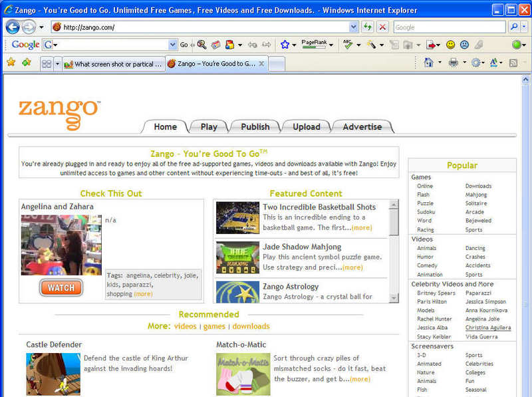The height and width of the screenshot is (397, 532).
Task: Open the Christina Aguilera celebrity link
Action: [488, 328]
